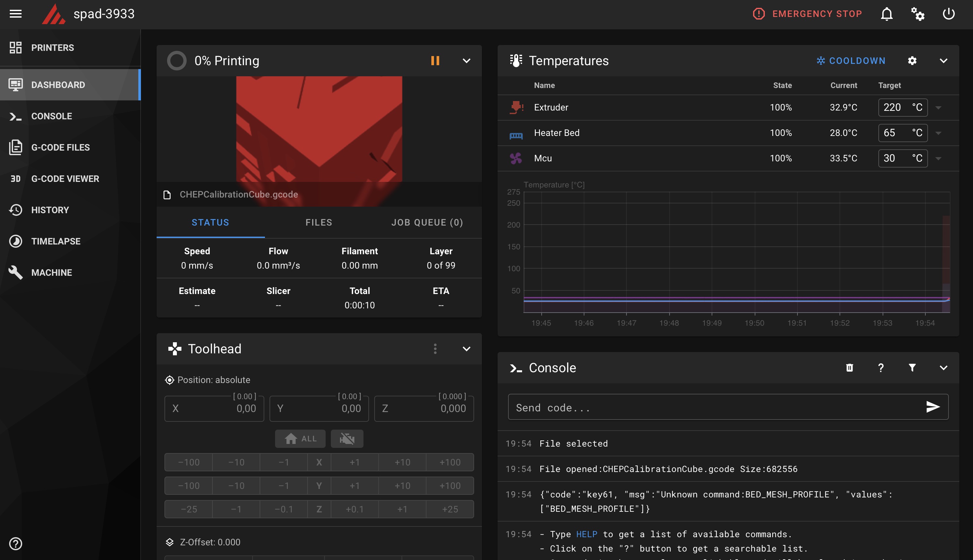Click the motors off icon button
Viewport: 973px width, 560px height.
point(347,438)
